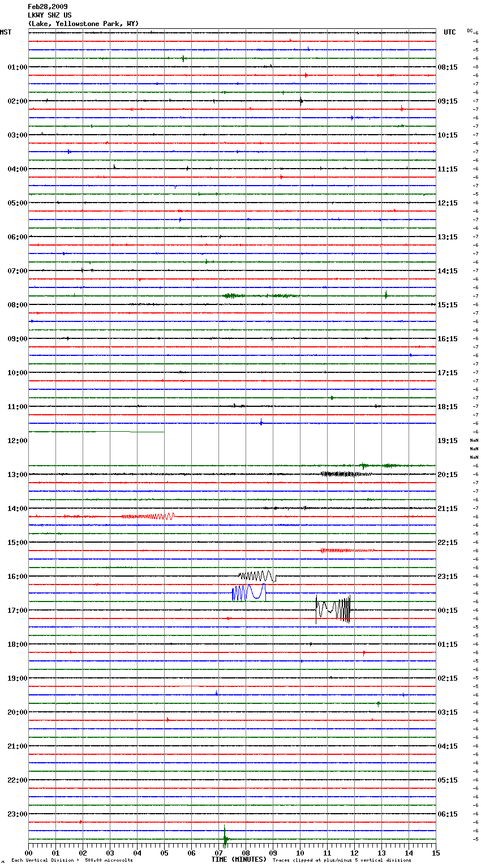This screenshot has height=868, width=481.
Task: Click the MST timezone label
Action: tap(6, 32)
